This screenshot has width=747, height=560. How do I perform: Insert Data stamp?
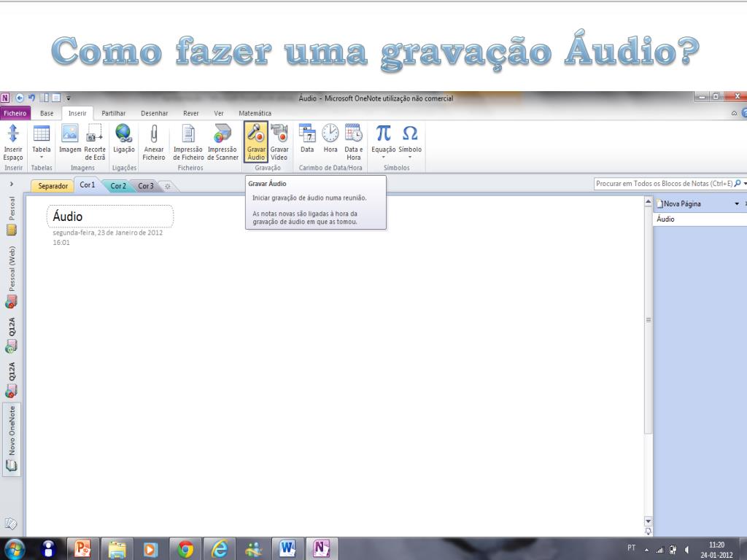[307, 139]
